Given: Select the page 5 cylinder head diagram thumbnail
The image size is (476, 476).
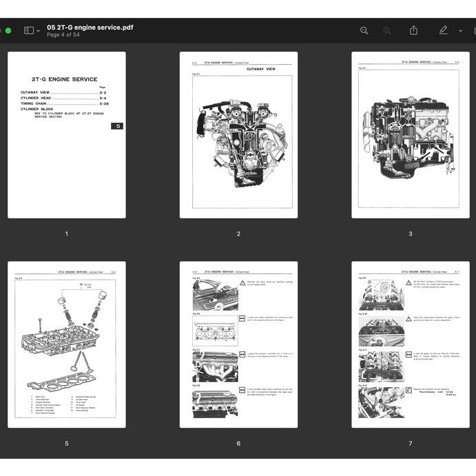Looking at the screenshot, I should (x=67, y=344).
